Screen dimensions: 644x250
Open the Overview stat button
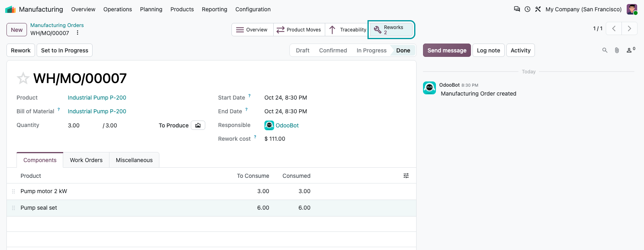pyautogui.click(x=252, y=29)
